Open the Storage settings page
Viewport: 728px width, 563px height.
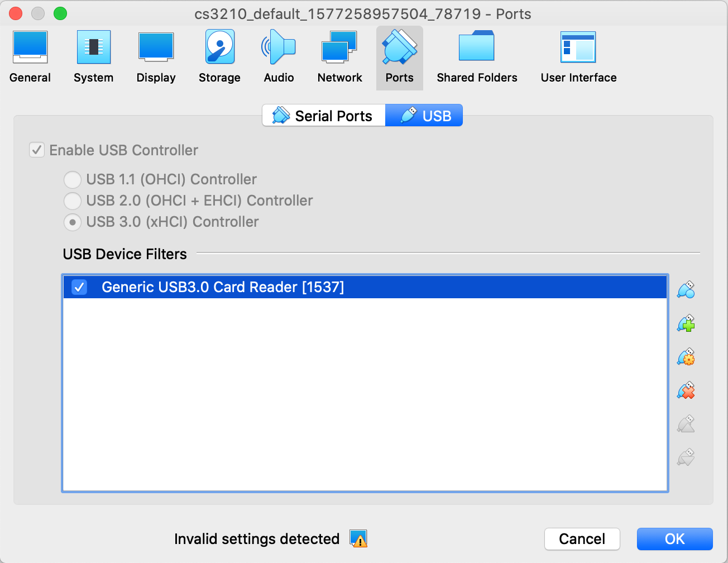coord(219,56)
